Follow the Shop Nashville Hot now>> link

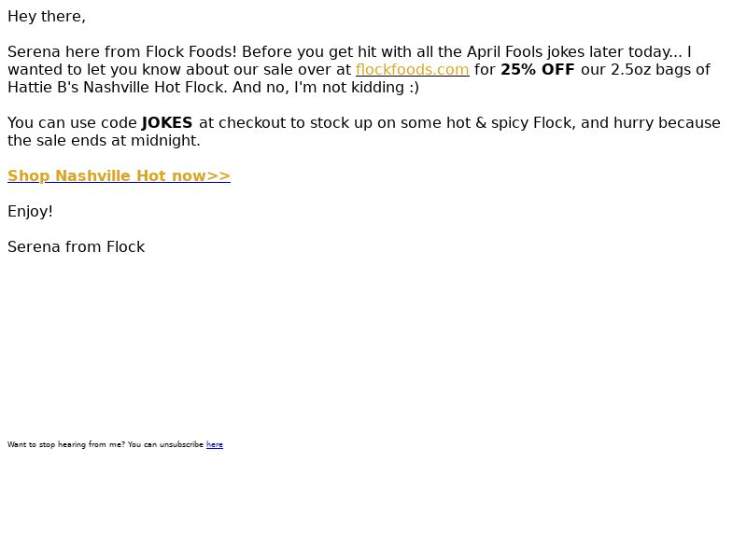click(x=120, y=175)
